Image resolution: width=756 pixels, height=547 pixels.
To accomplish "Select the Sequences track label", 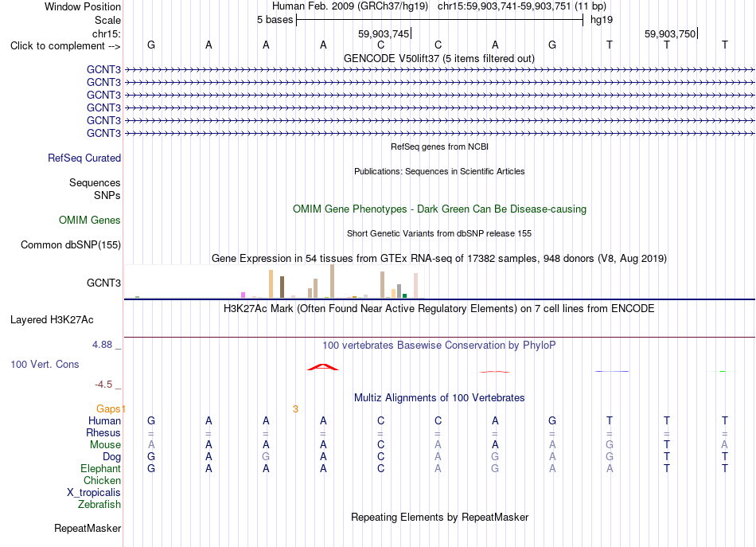I will coord(95,182).
